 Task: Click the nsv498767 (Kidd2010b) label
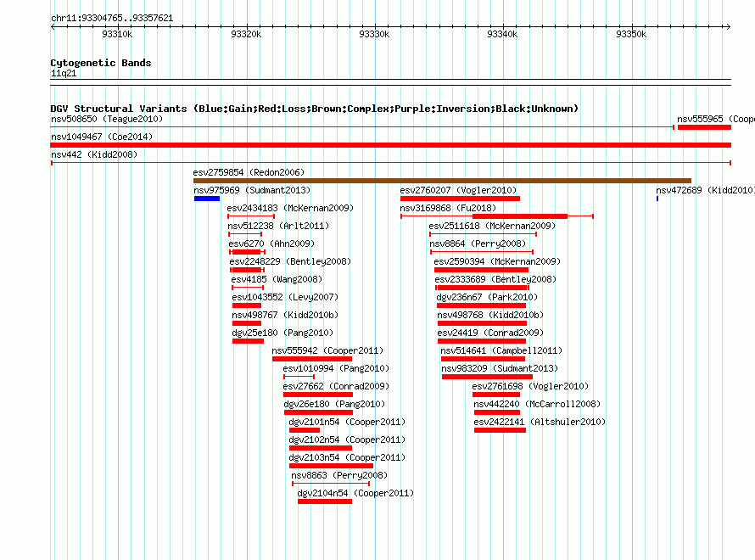tap(285, 315)
